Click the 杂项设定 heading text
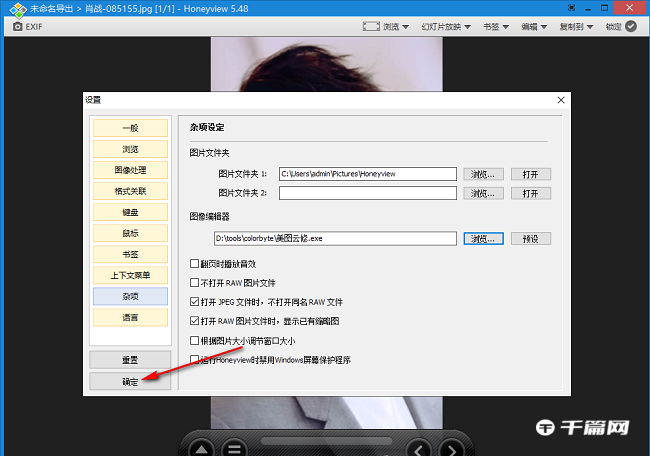Viewport: 650px width, 456px height. coord(207,127)
